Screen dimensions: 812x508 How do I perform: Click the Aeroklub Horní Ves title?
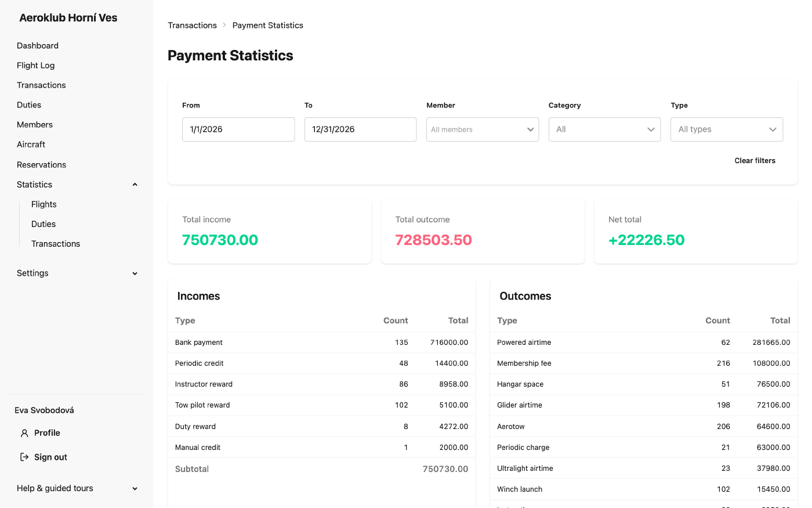(68, 18)
